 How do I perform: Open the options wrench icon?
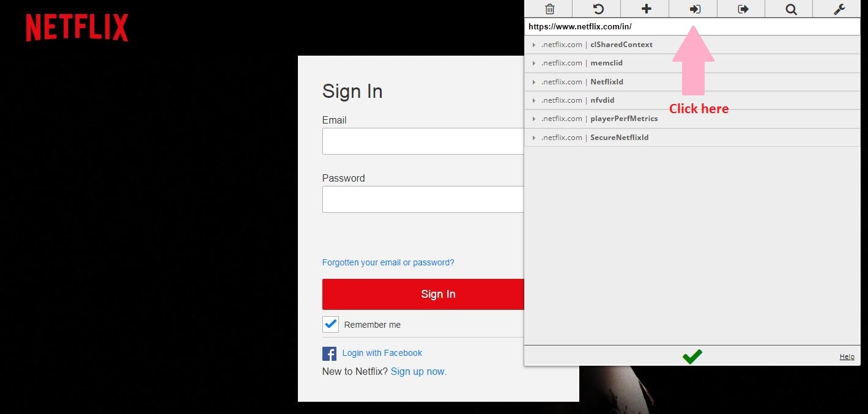[839, 9]
